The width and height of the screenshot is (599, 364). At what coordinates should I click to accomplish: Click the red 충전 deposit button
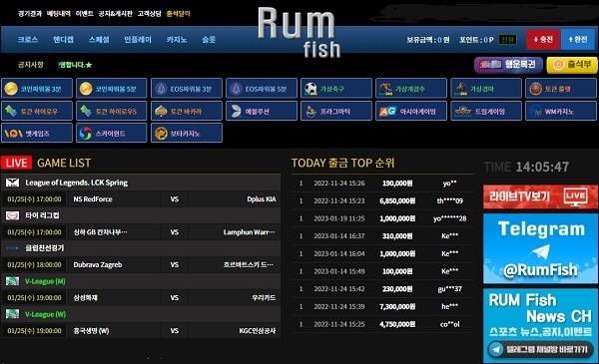click(x=543, y=39)
